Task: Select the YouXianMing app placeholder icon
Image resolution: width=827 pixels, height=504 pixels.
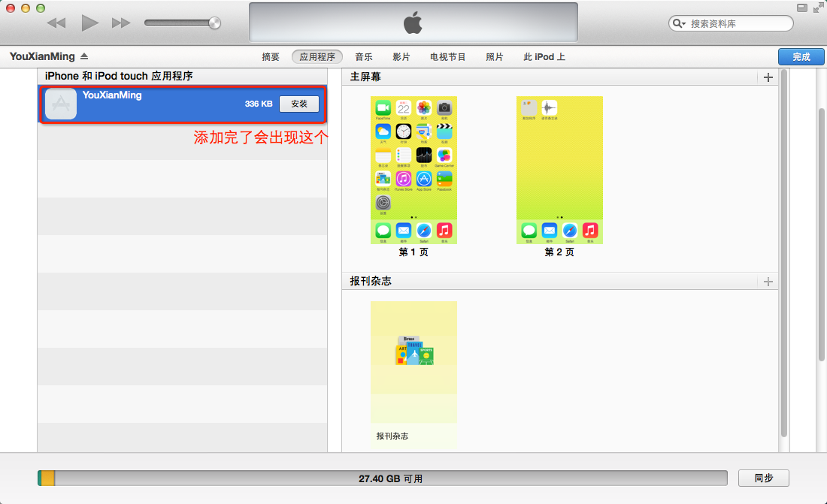Action: 61,104
